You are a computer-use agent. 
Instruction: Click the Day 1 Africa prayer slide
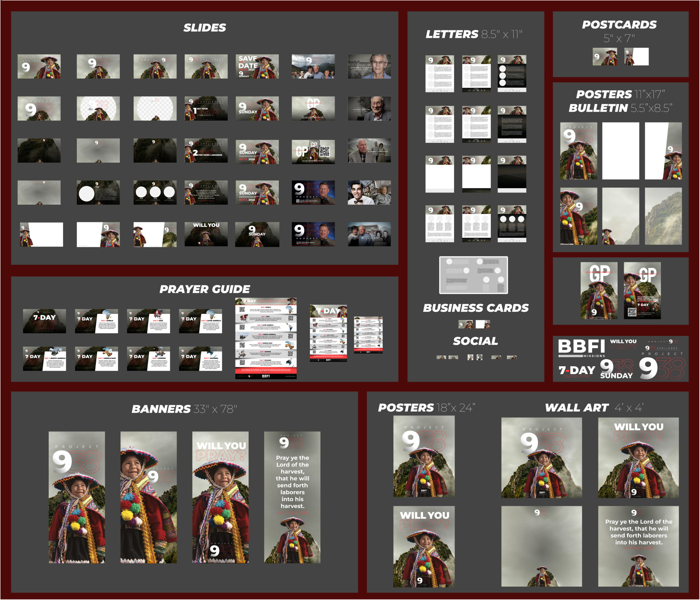96,321
